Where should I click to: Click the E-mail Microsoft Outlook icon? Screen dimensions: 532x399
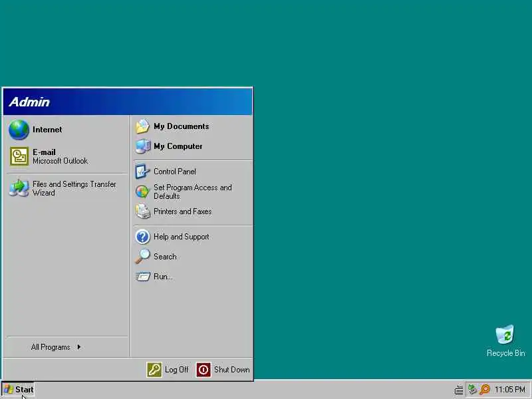[19, 156]
